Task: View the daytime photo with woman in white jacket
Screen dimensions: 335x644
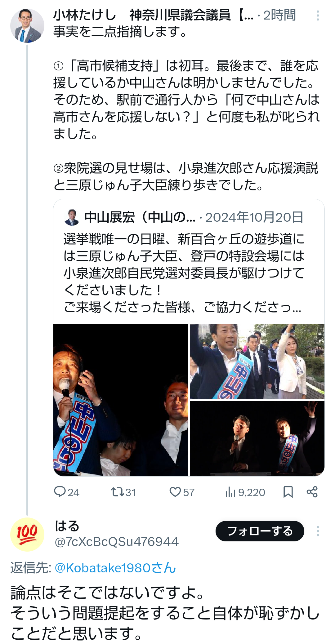Action: pyautogui.click(x=257, y=361)
